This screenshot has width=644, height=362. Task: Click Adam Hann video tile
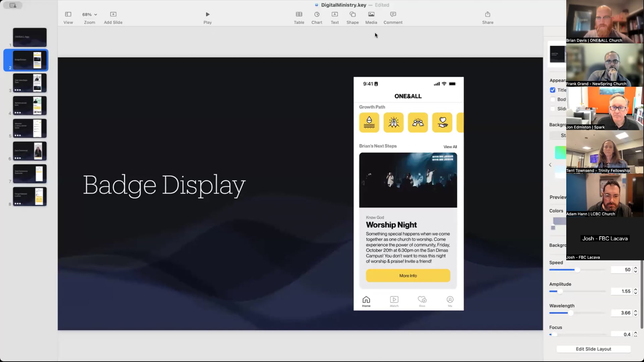[605, 195]
